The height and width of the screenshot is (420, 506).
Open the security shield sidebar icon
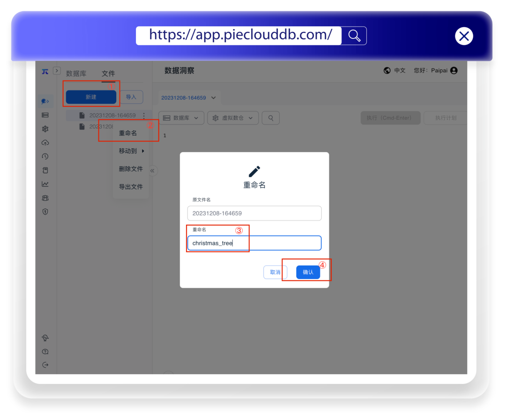pyautogui.click(x=45, y=212)
